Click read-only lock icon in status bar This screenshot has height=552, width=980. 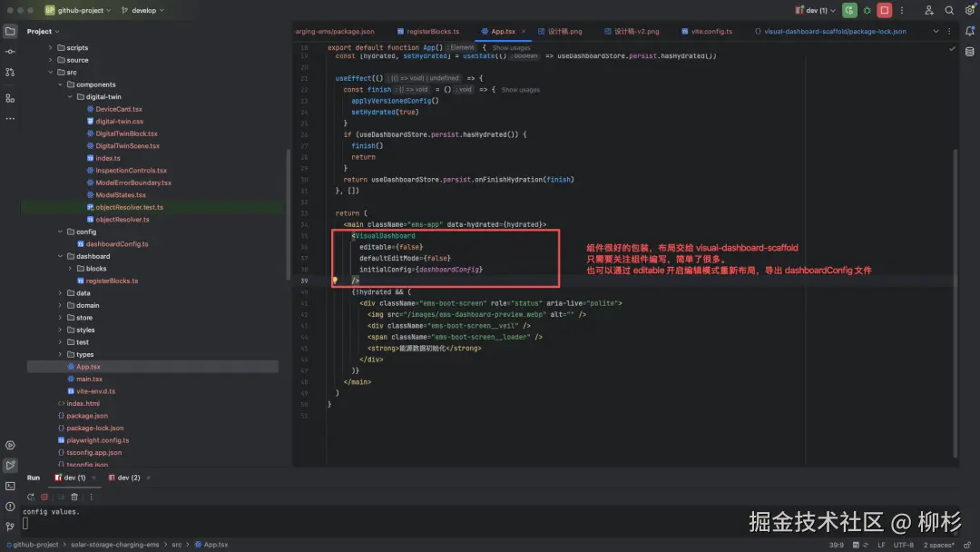pyautogui.click(x=967, y=545)
